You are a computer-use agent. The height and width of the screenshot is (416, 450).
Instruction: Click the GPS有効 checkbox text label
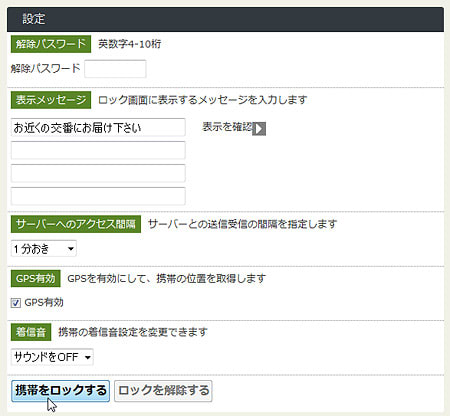tap(44, 302)
